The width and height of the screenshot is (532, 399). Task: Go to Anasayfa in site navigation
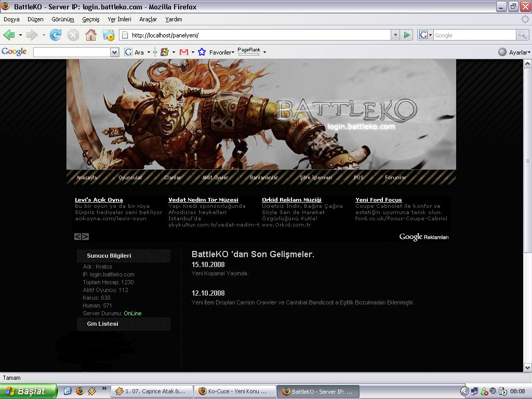(87, 178)
